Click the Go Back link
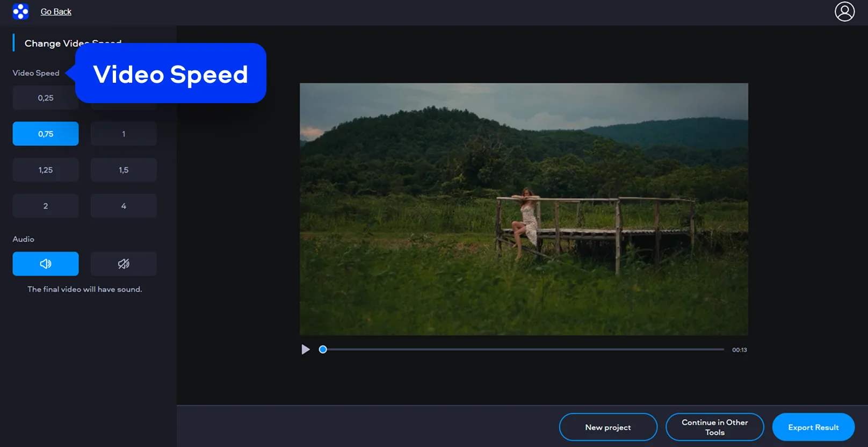Viewport: 868px width, 447px height. point(56,12)
